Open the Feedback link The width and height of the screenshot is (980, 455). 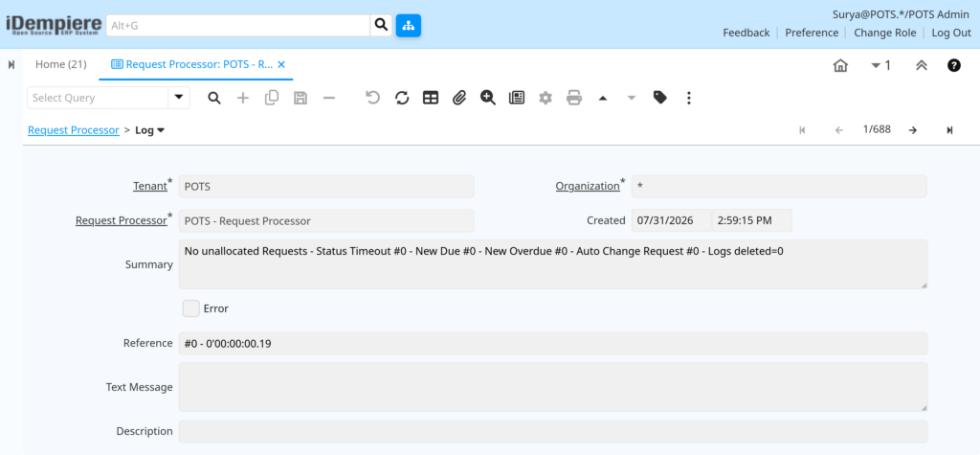point(746,33)
